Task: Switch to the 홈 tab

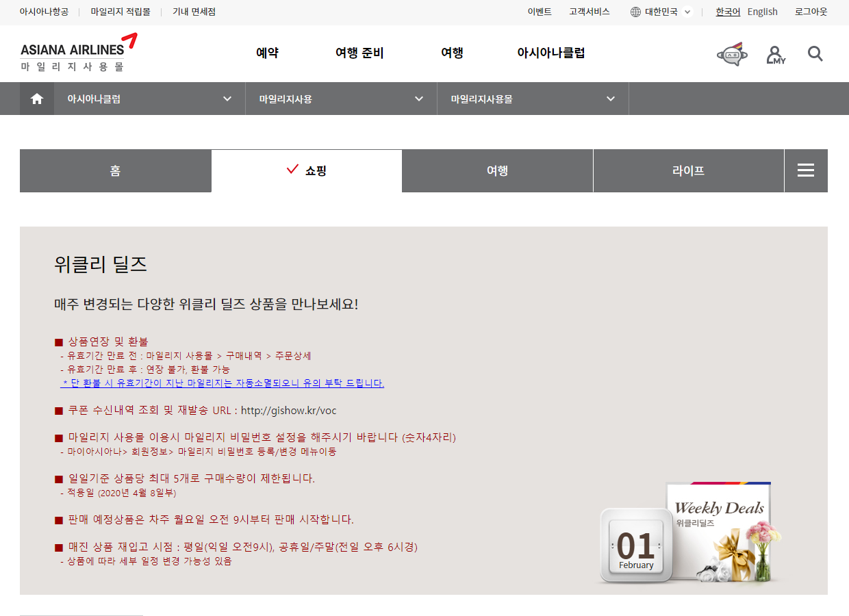Action: pos(115,170)
